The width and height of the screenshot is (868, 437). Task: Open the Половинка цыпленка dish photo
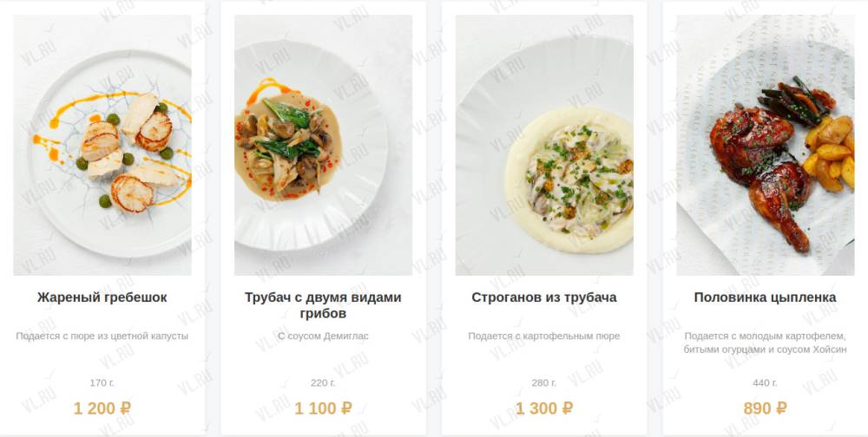[x=765, y=145]
